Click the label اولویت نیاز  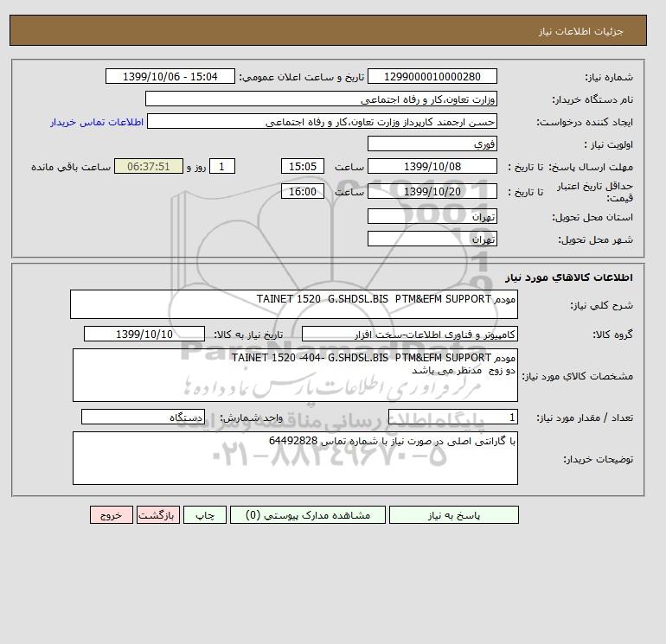click(x=609, y=144)
